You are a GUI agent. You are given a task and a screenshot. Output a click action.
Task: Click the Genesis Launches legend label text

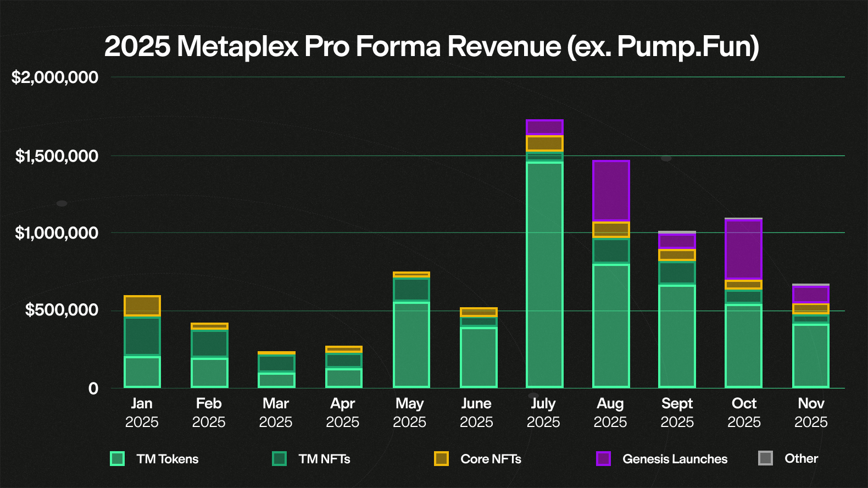click(675, 459)
